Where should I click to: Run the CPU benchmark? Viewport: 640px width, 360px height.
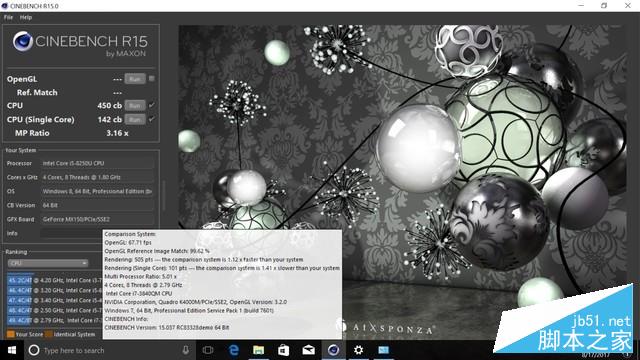click(x=135, y=105)
